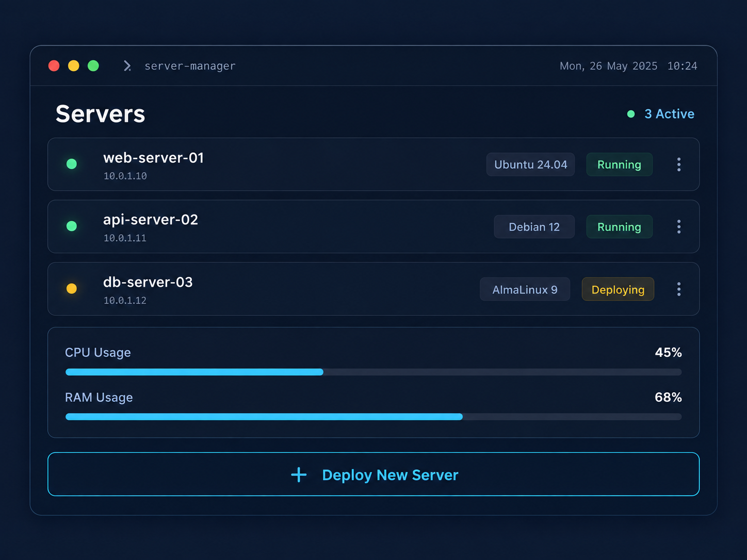Click the green status dot of web-server-01
This screenshot has height=560, width=747.
coord(72,164)
